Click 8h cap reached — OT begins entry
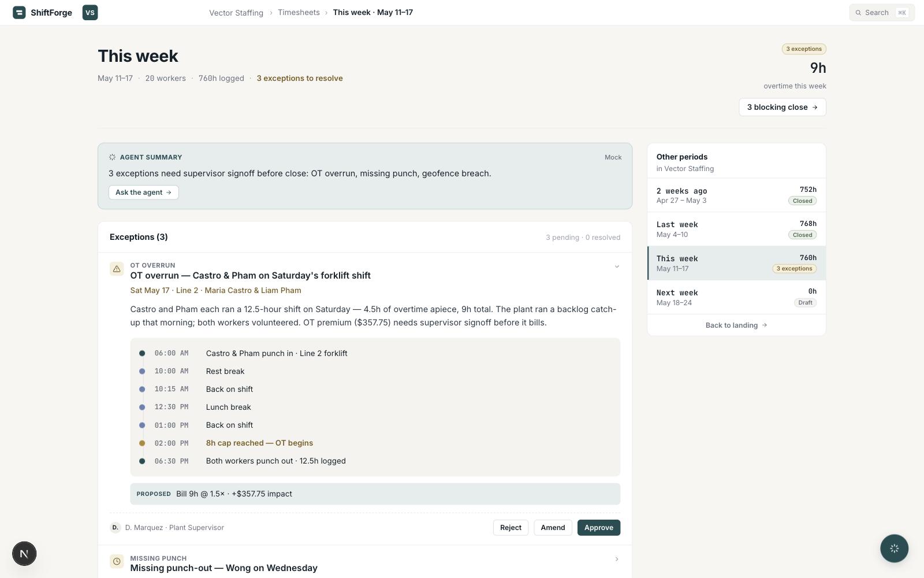This screenshot has height=578, width=924. coord(375,443)
